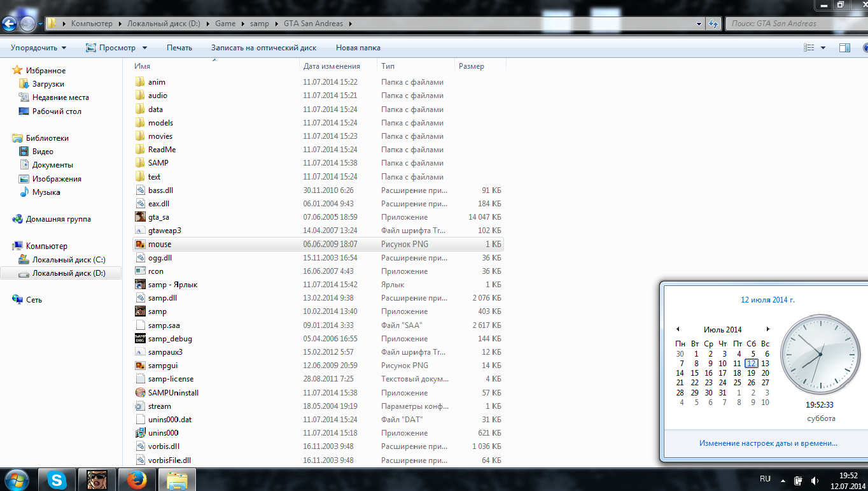The width and height of the screenshot is (868, 491).
Task: Select the gtaweap3 font file icon
Action: 141,231
